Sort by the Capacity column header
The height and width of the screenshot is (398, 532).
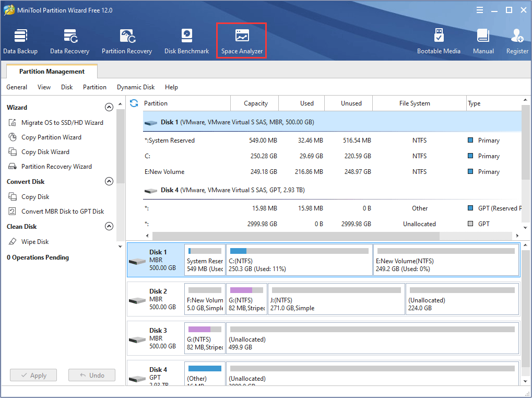(x=254, y=103)
